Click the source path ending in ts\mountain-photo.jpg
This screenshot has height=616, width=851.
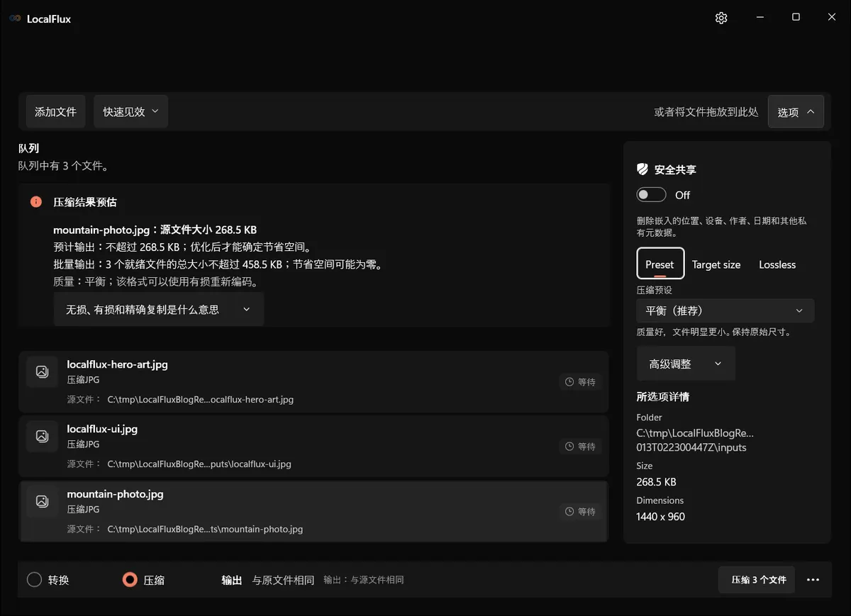[x=205, y=529]
